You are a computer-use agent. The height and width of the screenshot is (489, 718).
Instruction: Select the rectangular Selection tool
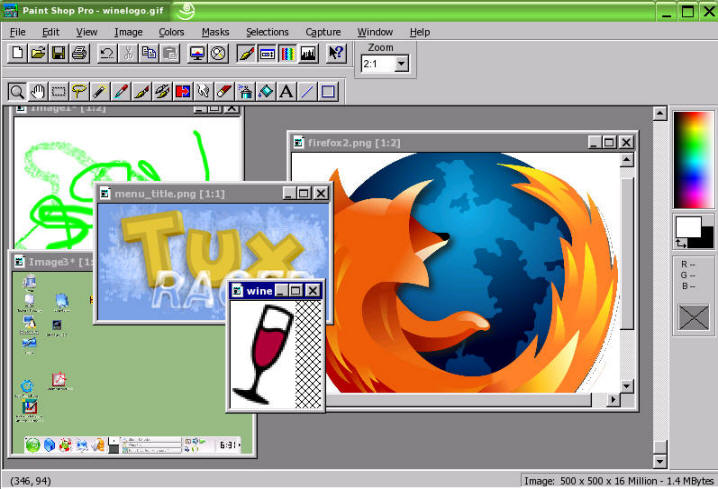[x=58, y=92]
